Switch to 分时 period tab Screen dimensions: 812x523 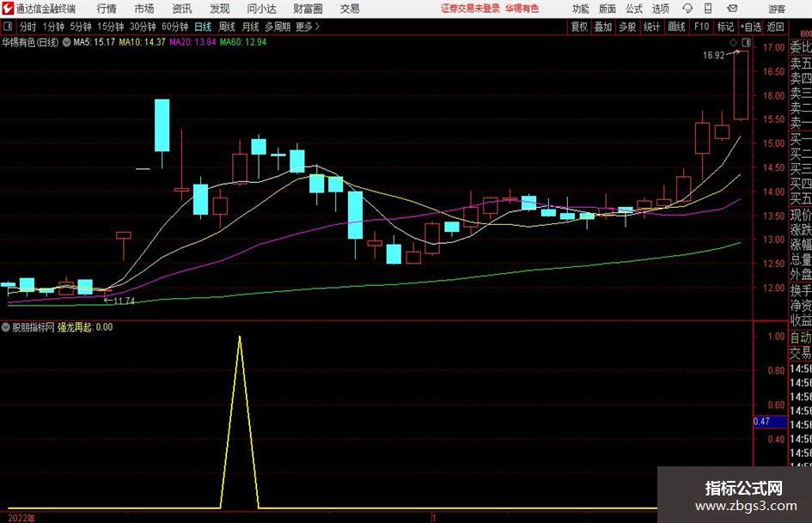click(28, 27)
